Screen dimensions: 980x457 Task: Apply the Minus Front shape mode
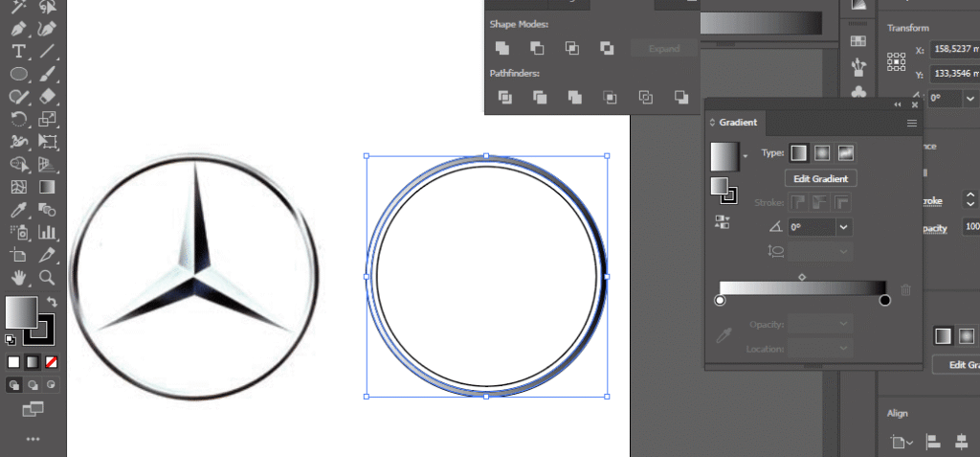[537, 48]
